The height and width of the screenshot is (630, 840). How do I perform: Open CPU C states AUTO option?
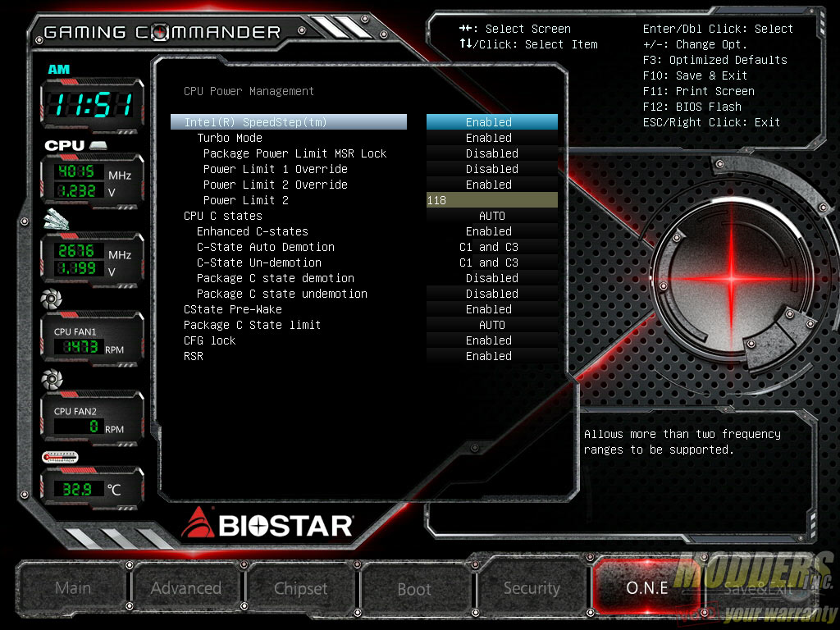click(492, 216)
